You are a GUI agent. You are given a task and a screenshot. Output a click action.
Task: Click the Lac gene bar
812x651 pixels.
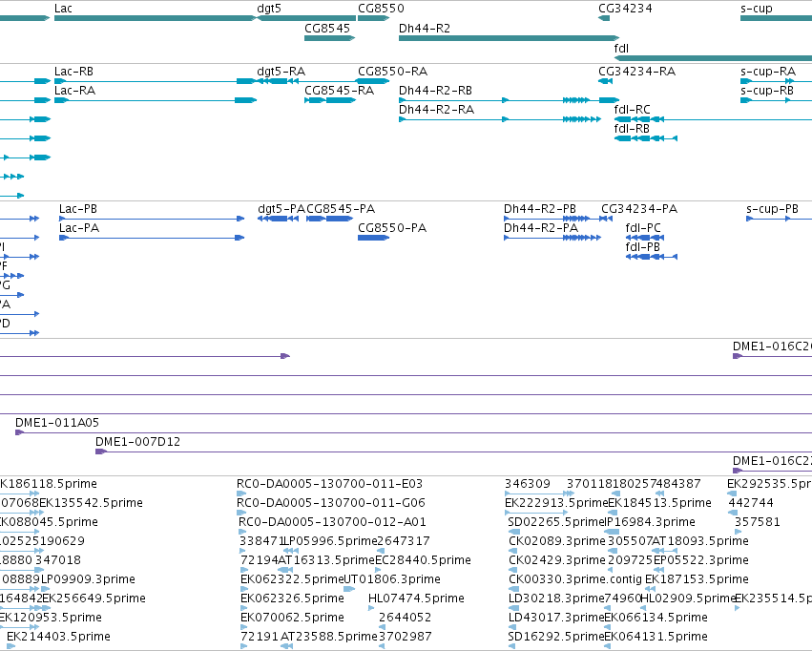pyautogui.click(x=156, y=18)
